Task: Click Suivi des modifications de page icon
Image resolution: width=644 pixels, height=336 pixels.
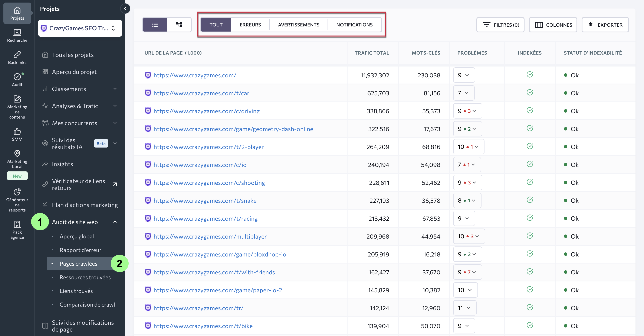Action: (45, 326)
